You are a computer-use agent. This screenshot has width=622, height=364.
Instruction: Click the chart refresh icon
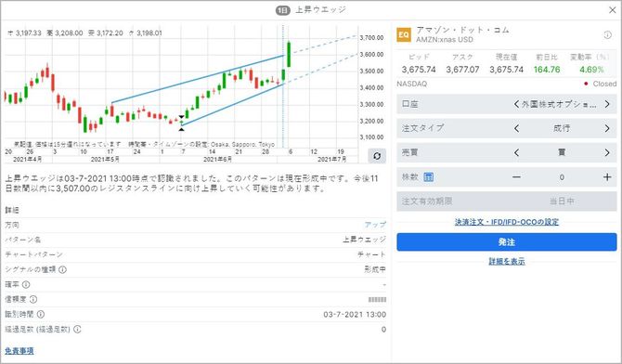point(377,156)
